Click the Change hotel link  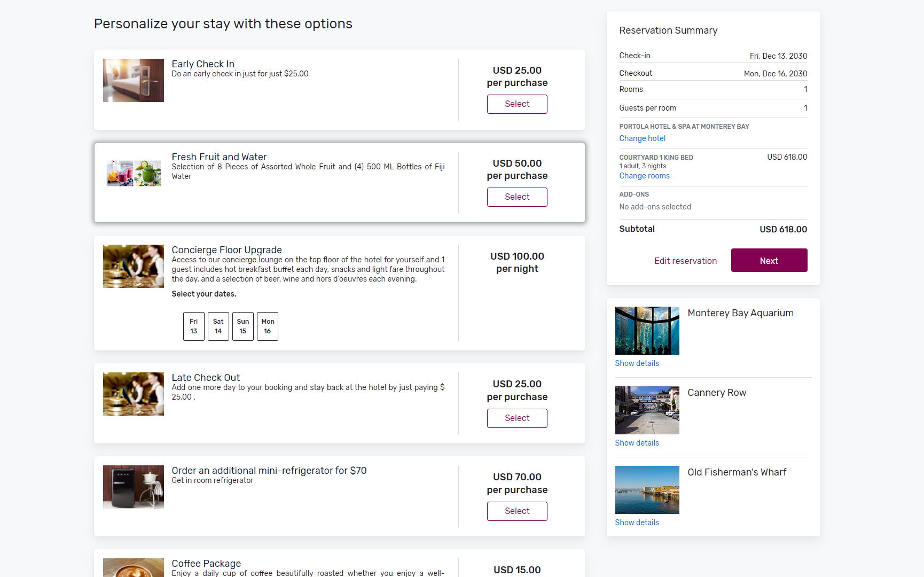pos(642,138)
